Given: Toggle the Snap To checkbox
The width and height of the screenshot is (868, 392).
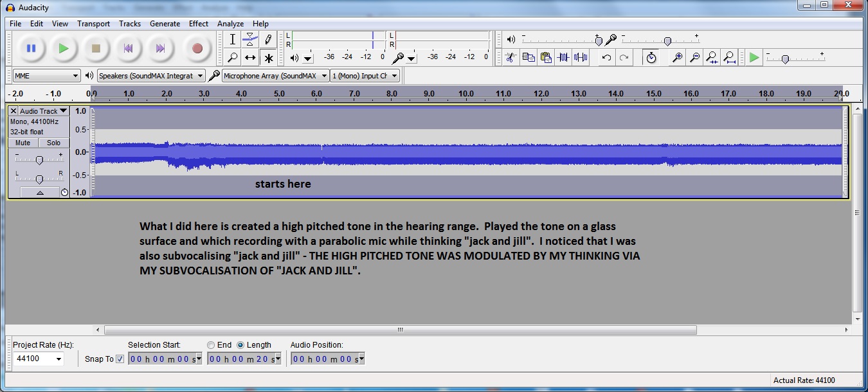Looking at the screenshot, I should point(120,359).
